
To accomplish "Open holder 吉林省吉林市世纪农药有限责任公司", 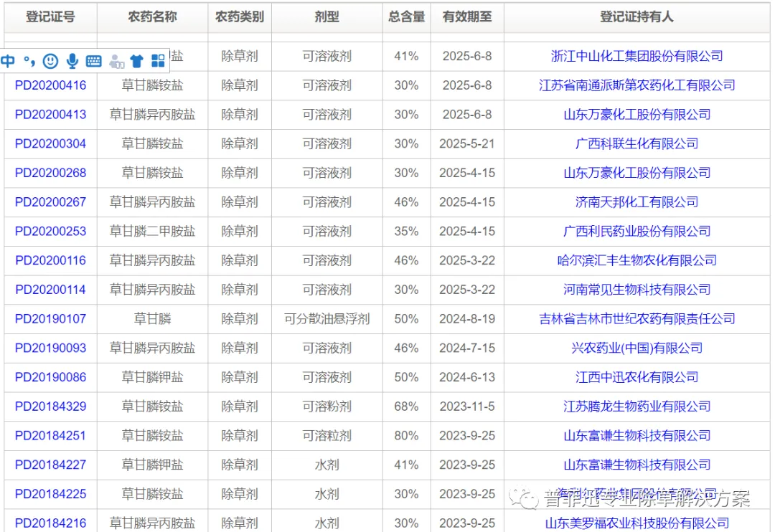I will pos(637,318).
